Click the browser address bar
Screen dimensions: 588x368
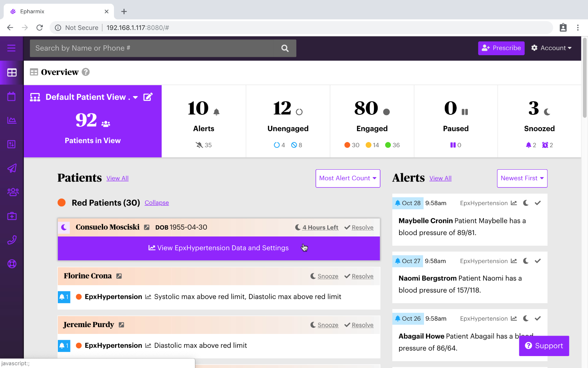(301, 28)
